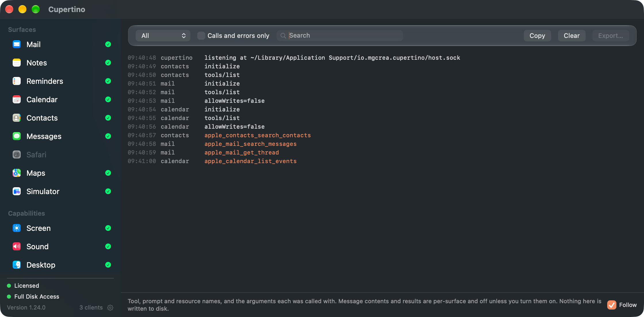Click the Sound speaker icon
Viewport: 644px width, 317px height.
click(17, 247)
